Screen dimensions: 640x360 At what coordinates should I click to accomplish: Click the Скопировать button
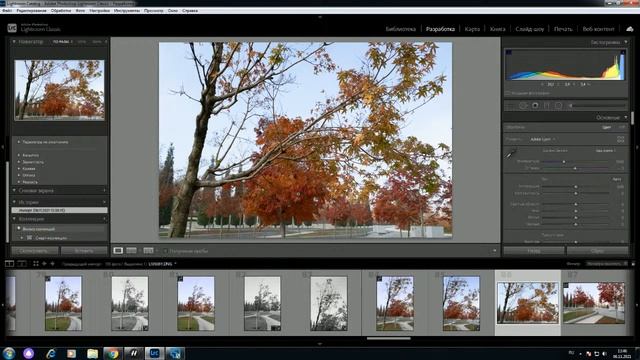(35, 251)
